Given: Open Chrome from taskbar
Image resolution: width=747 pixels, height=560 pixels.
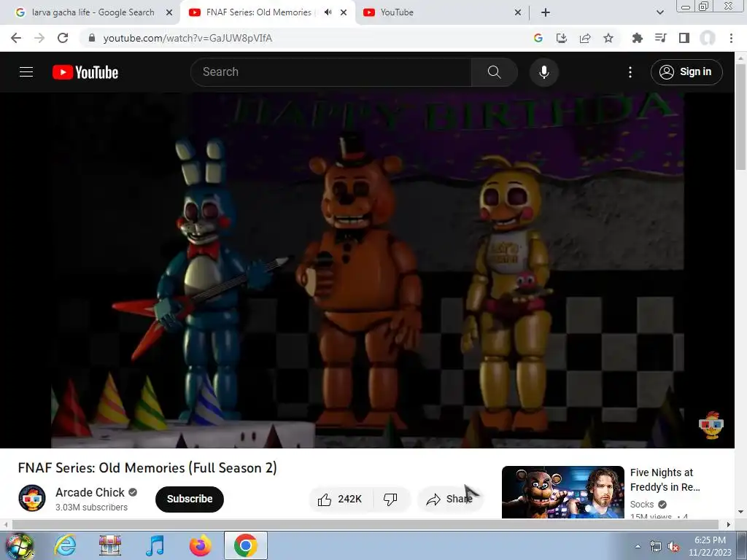Looking at the screenshot, I should [x=245, y=545].
